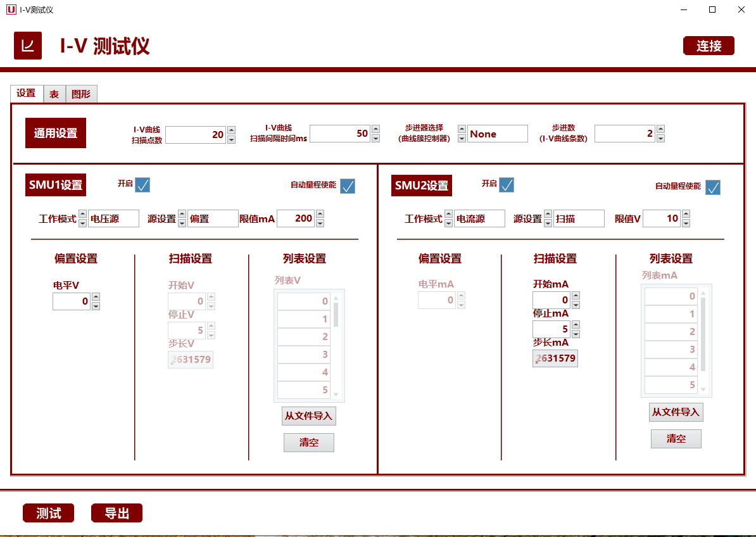The width and height of the screenshot is (756, 537).
Task: Click the SMU2 停止mA input field
Action: pyautogui.click(x=551, y=329)
